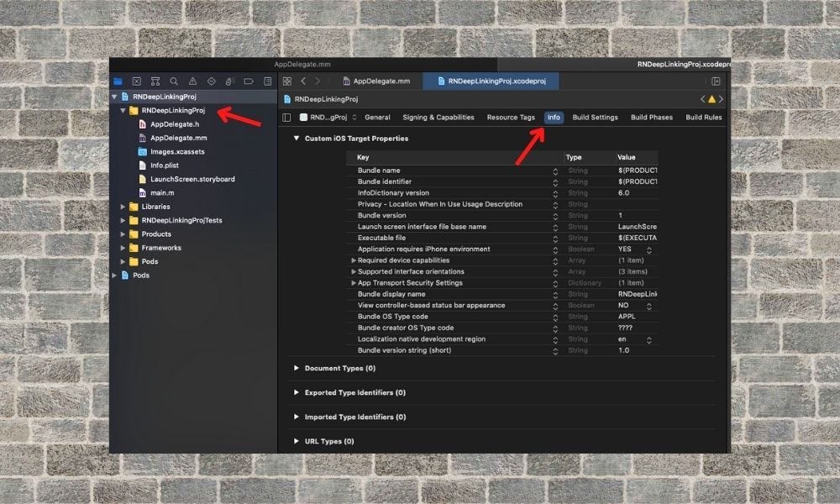
Task: Open the Issue navigator warning icon
Action: click(x=193, y=81)
